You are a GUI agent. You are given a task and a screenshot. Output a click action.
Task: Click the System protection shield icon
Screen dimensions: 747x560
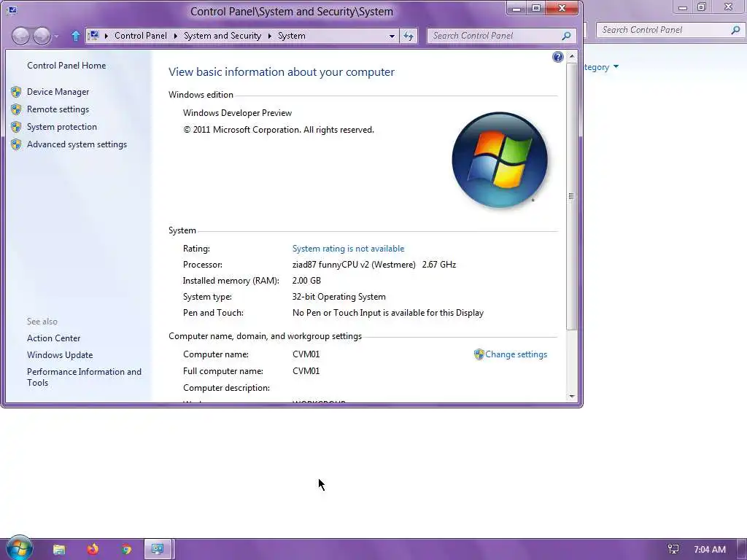pyautogui.click(x=16, y=127)
